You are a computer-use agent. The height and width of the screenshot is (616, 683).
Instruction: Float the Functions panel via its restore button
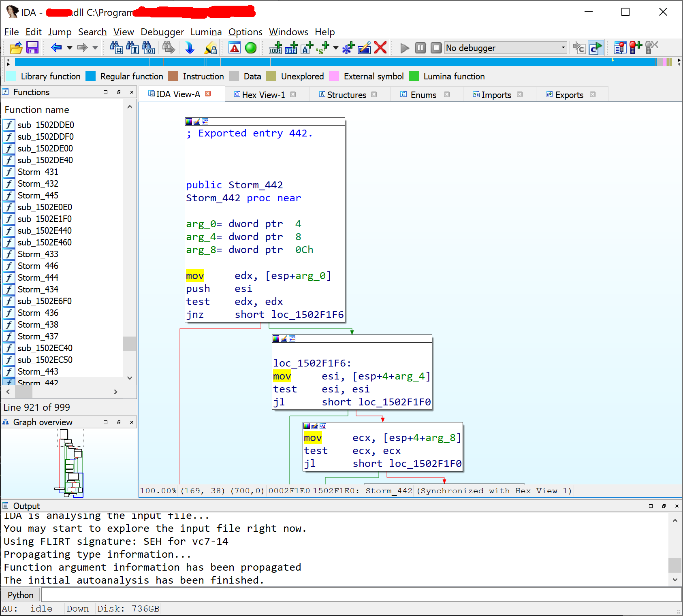coord(118,92)
